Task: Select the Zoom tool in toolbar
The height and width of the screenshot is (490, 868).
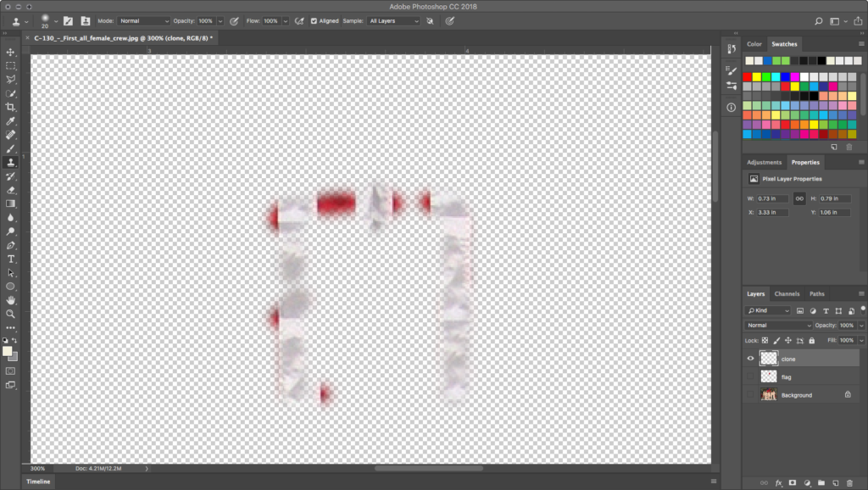Action: 11,314
